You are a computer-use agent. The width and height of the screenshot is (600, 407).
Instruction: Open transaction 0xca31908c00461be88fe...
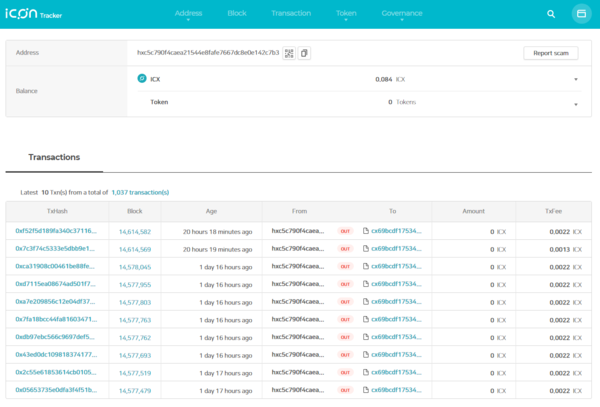click(x=55, y=266)
